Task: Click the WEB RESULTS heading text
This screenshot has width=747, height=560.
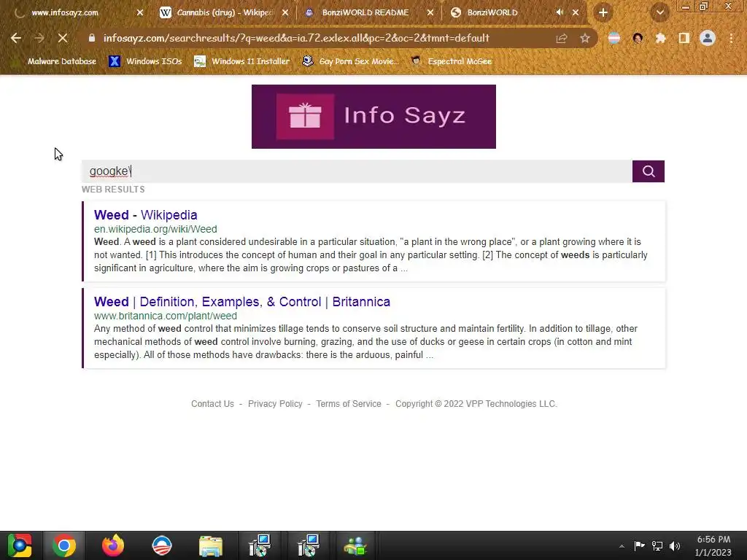Action: 113,190
